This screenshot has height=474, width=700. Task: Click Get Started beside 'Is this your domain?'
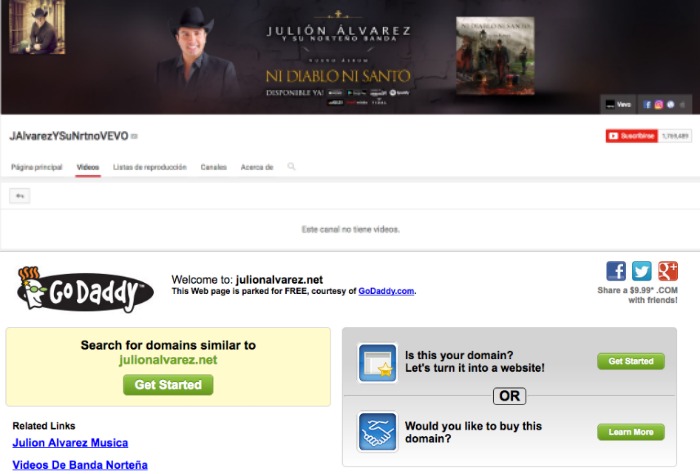tap(630, 361)
